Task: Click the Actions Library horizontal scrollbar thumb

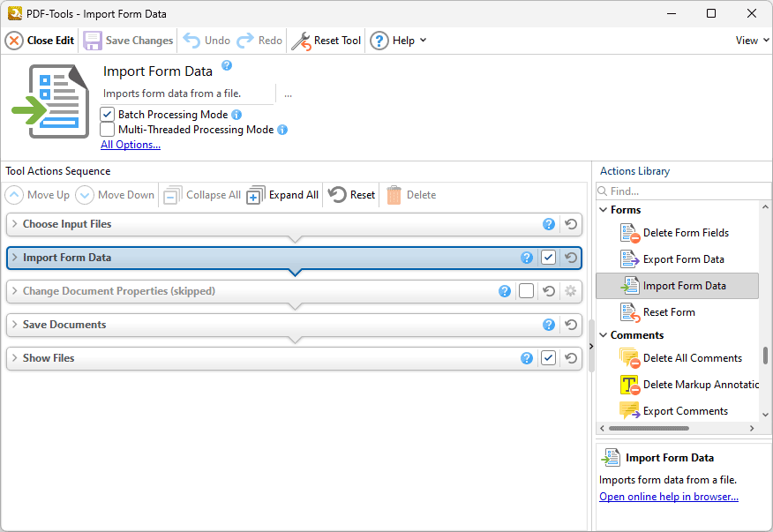Action: coord(649,429)
